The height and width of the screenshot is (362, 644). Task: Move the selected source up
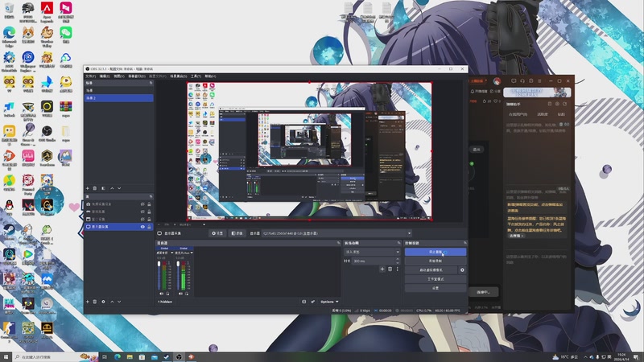click(x=112, y=302)
